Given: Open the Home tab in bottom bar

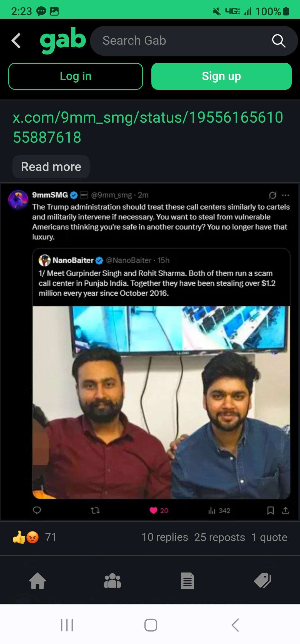Looking at the screenshot, I should click(x=37, y=581).
